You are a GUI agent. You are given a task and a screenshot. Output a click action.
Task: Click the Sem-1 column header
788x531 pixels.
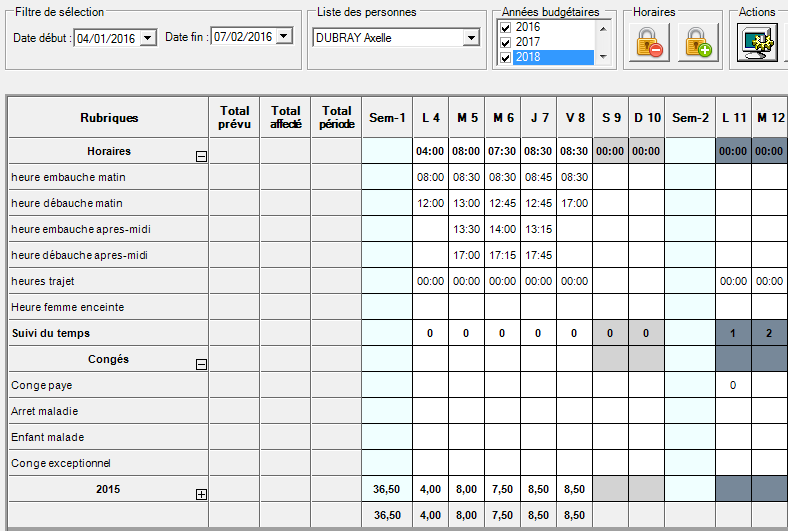click(386, 118)
